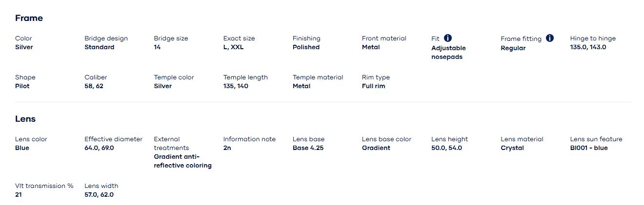Click the Hinge to hinge measurement values
Screen dimensions: 644x205
click(x=588, y=47)
